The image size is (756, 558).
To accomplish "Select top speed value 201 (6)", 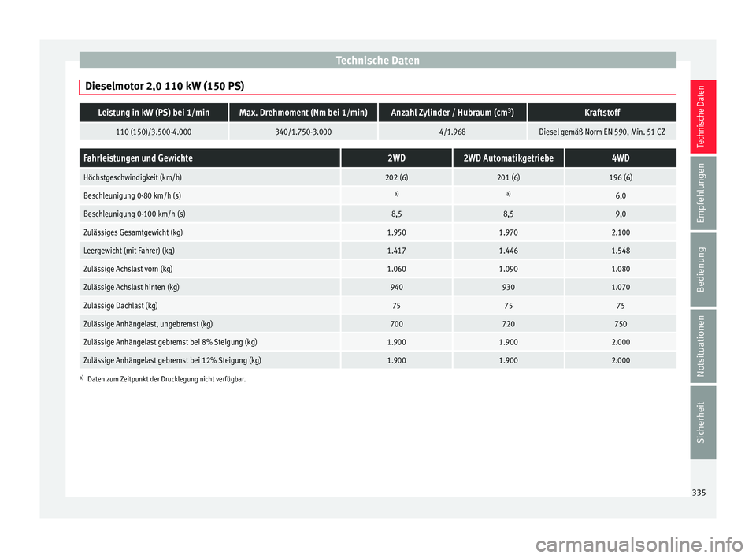I will [508, 177].
